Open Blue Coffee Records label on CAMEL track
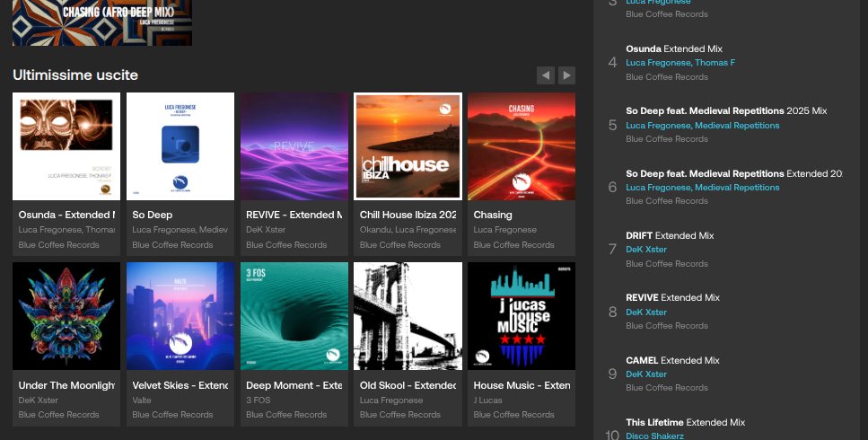 coord(667,388)
